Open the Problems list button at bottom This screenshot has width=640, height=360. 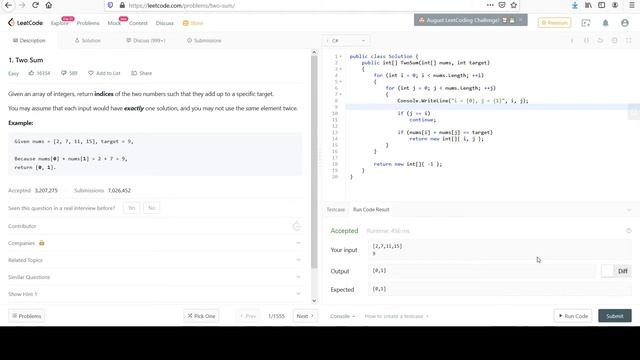coord(27,316)
